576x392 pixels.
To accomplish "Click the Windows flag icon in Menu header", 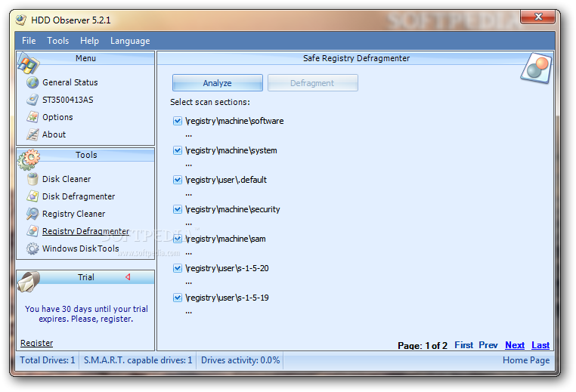I will click(x=28, y=63).
